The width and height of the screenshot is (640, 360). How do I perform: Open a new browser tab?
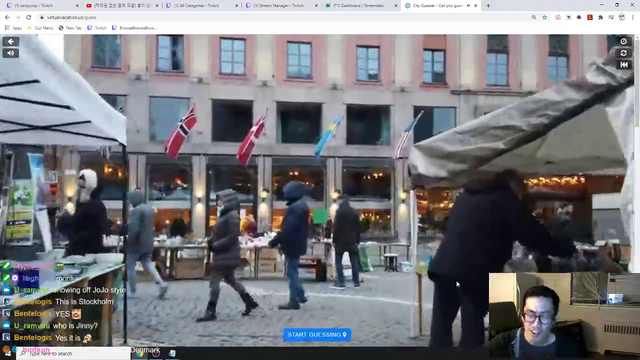pos(488,6)
